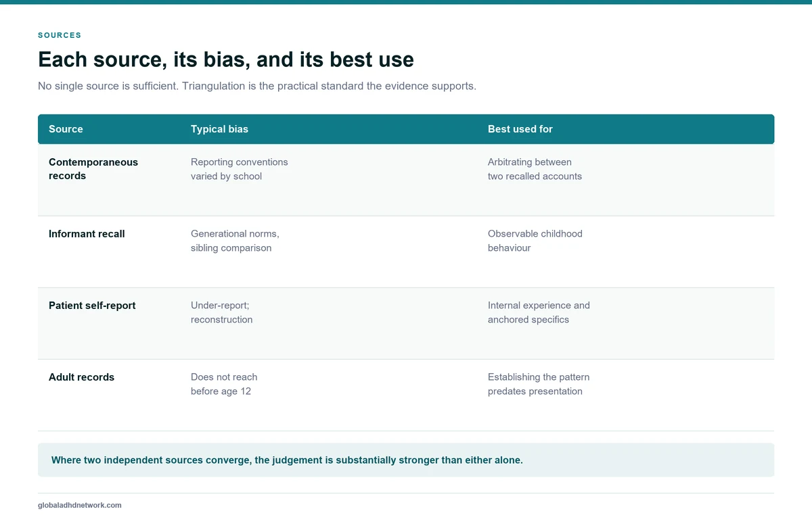This screenshot has width=812, height=528.
Task: Click the 'Under-report; reconstruction' cell
Action: (x=221, y=312)
